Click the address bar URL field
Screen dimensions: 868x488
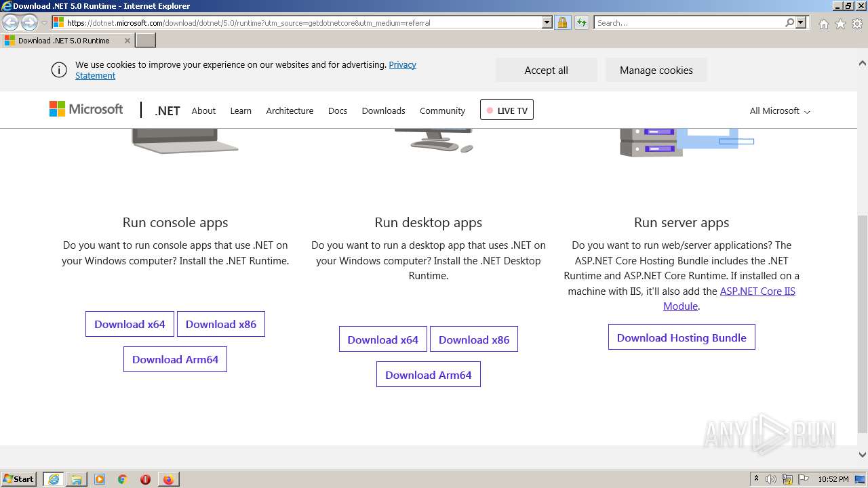tap(303, 22)
